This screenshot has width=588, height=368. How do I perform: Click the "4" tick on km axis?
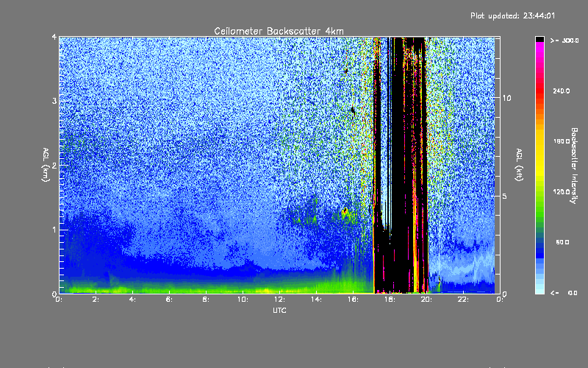[x=54, y=38]
